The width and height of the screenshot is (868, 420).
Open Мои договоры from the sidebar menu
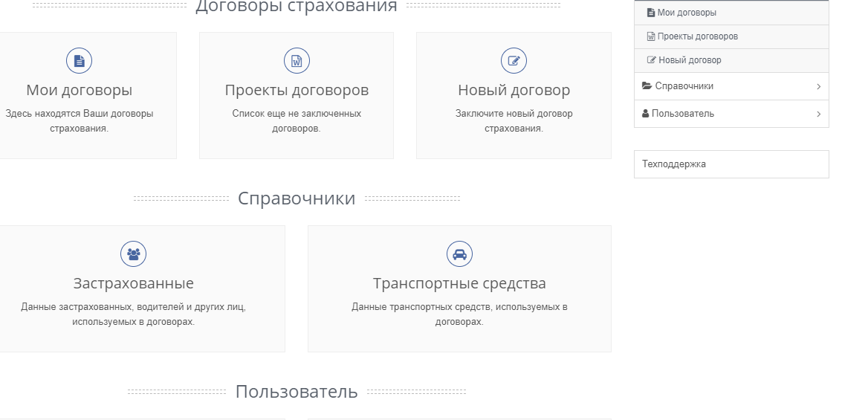click(x=731, y=13)
